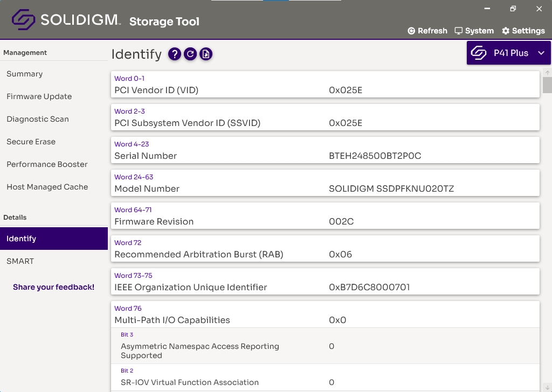Close the Storage Tool window

[539, 9]
